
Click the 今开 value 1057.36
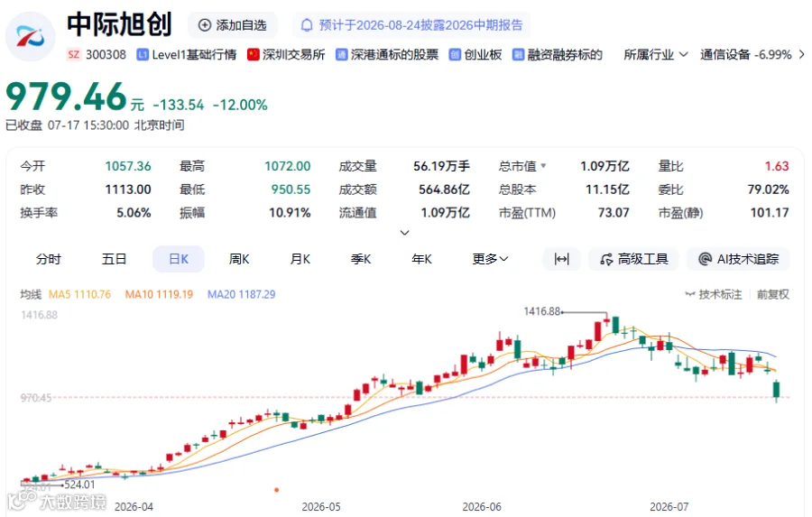tap(128, 166)
